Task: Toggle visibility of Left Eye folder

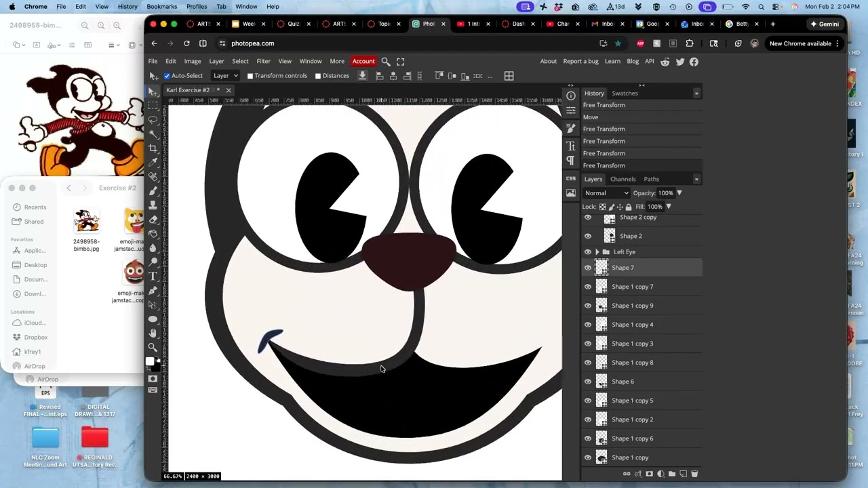Action: [588, 252]
